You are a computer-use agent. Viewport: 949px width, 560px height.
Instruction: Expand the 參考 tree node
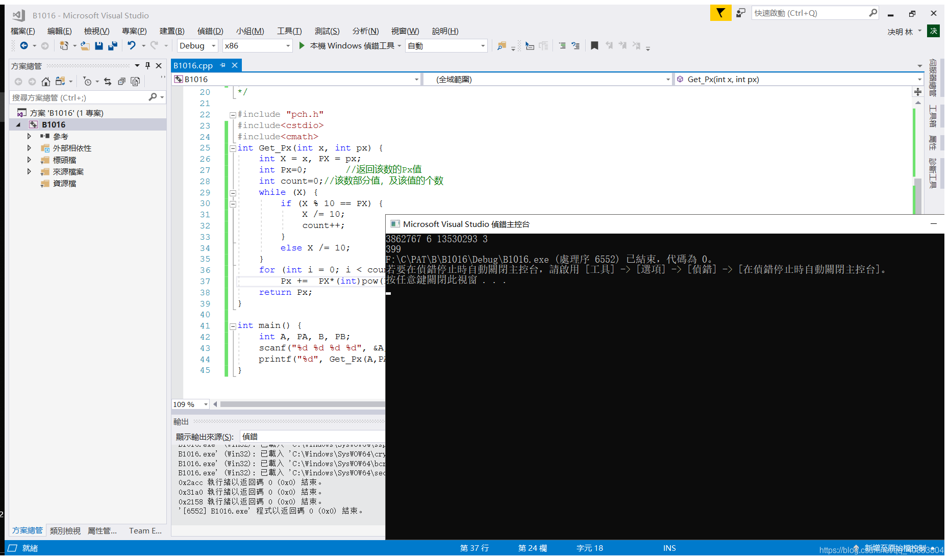coord(29,137)
